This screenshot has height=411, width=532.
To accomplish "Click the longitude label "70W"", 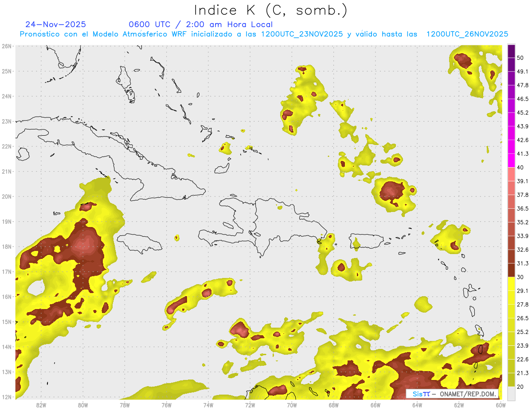I will click(292, 405).
